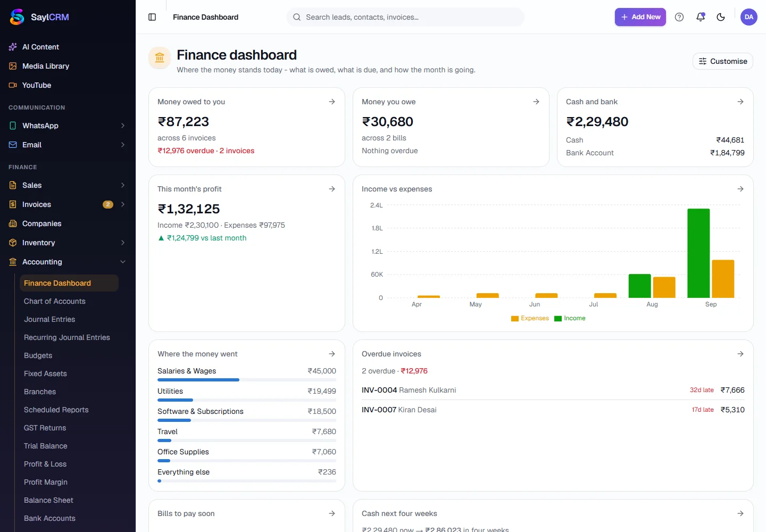Image resolution: width=766 pixels, height=532 pixels.
Task: Click the Customise button
Action: pyautogui.click(x=722, y=61)
